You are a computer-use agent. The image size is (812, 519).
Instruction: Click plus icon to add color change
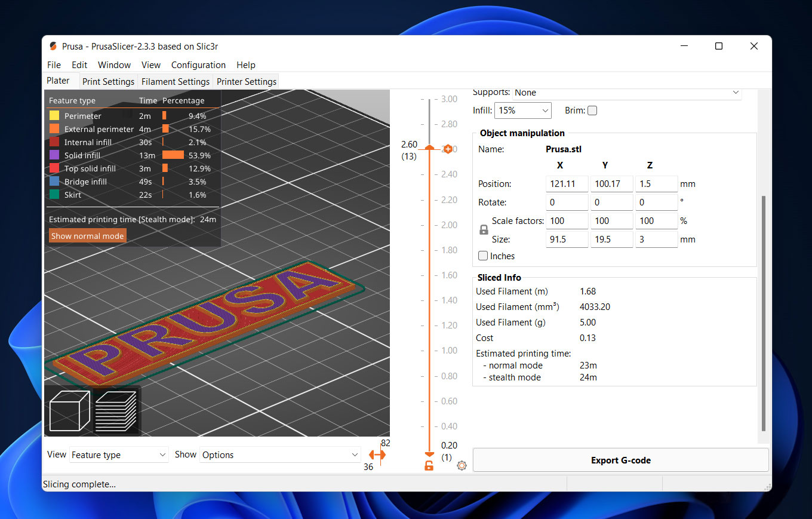pos(448,149)
